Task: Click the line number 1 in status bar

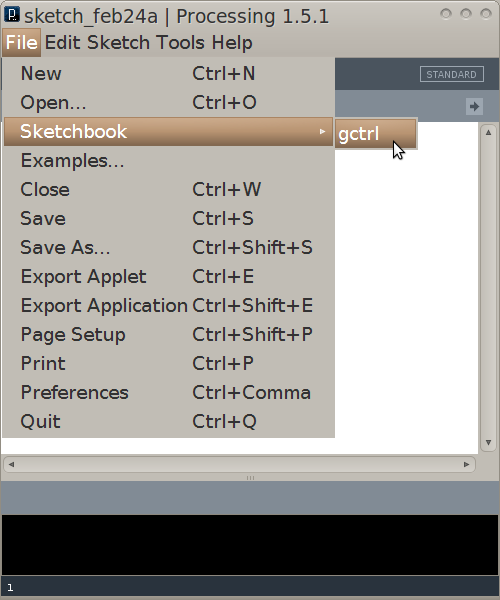Action: pos(10,588)
